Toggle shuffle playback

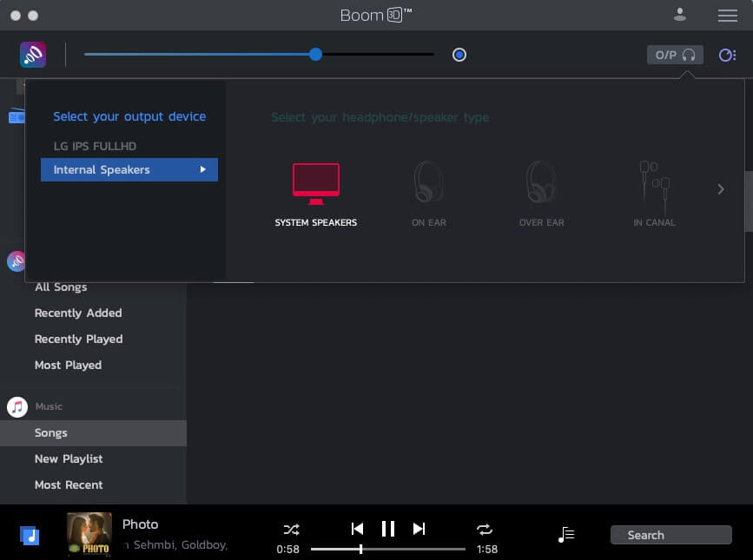[291, 530]
